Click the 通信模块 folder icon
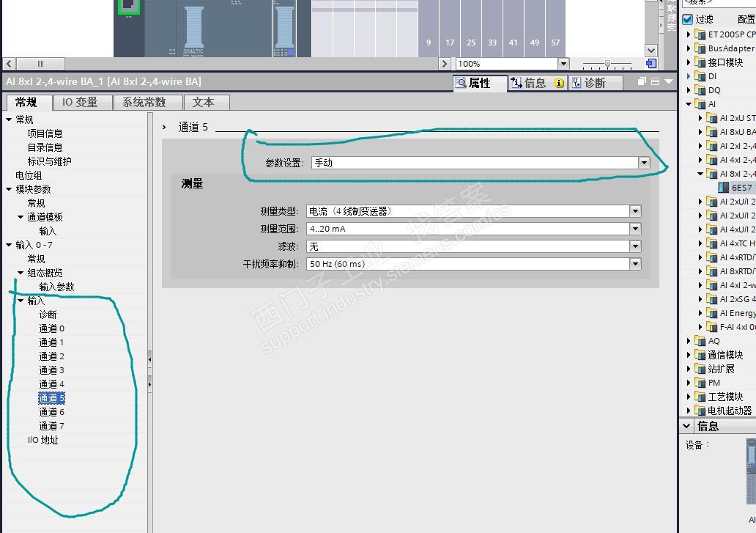756x533 pixels. [x=700, y=355]
